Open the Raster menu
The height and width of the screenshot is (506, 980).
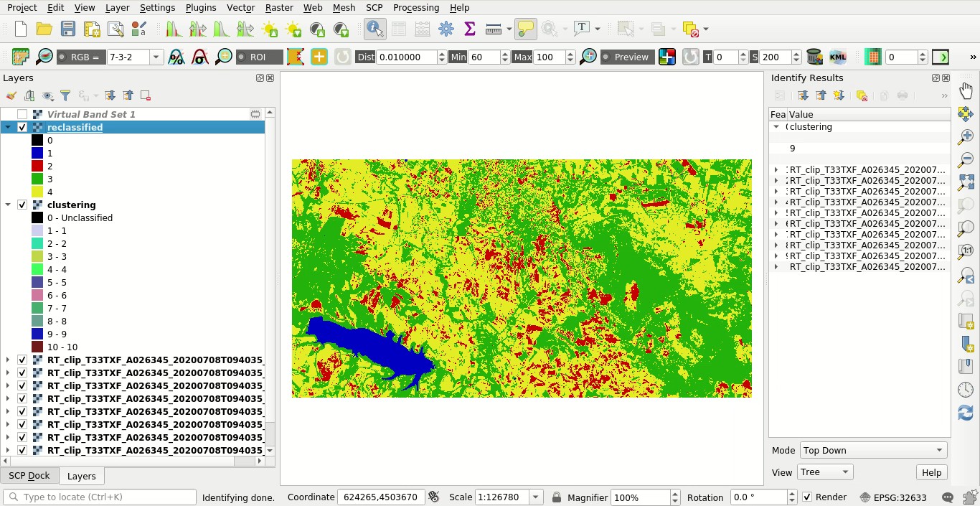pyautogui.click(x=279, y=7)
